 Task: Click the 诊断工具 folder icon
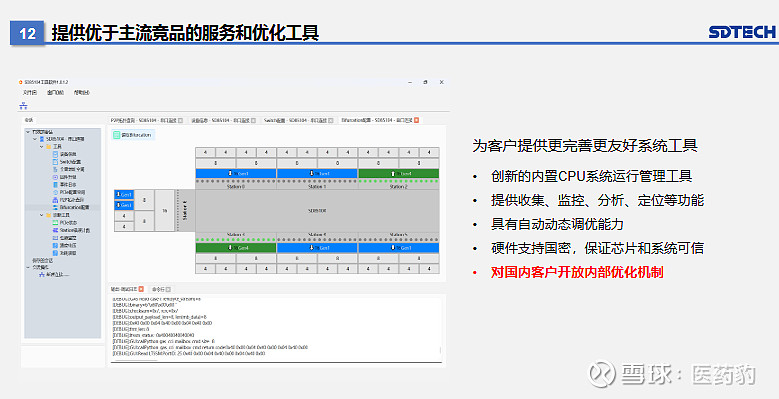click(49, 215)
